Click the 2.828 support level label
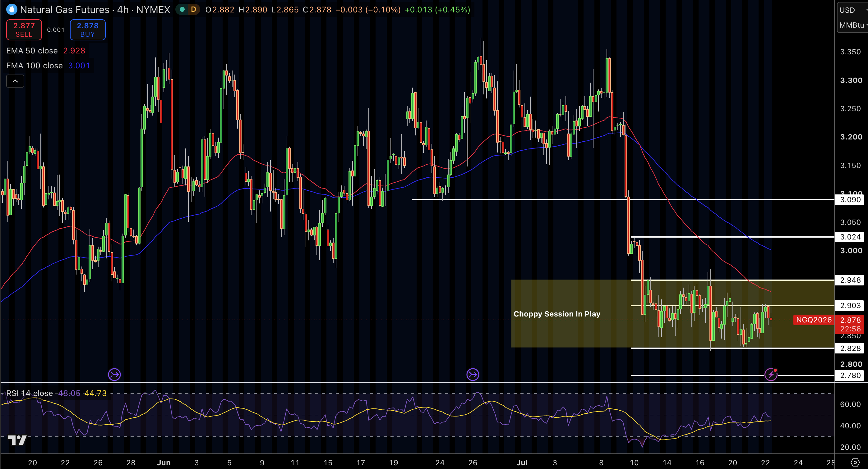The width and height of the screenshot is (868, 469). [x=850, y=348]
